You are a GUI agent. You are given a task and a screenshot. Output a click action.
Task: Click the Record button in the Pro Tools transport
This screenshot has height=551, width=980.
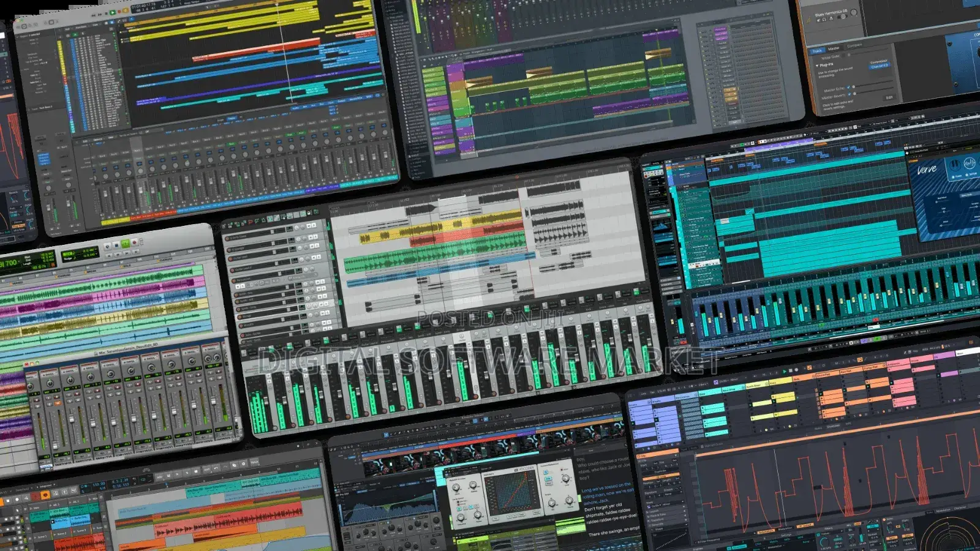click(x=134, y=242)
